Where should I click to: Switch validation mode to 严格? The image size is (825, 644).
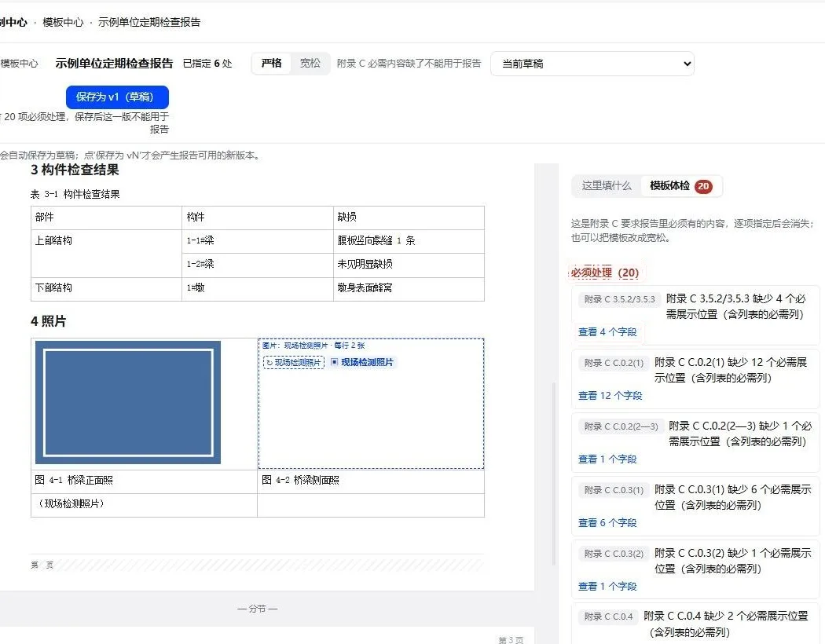tap(272, 64)
